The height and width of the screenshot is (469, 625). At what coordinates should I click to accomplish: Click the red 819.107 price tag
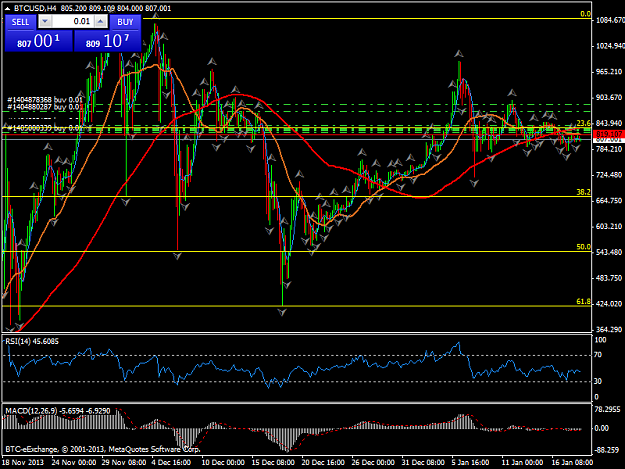pyautogui.click(x=609, y=134)
